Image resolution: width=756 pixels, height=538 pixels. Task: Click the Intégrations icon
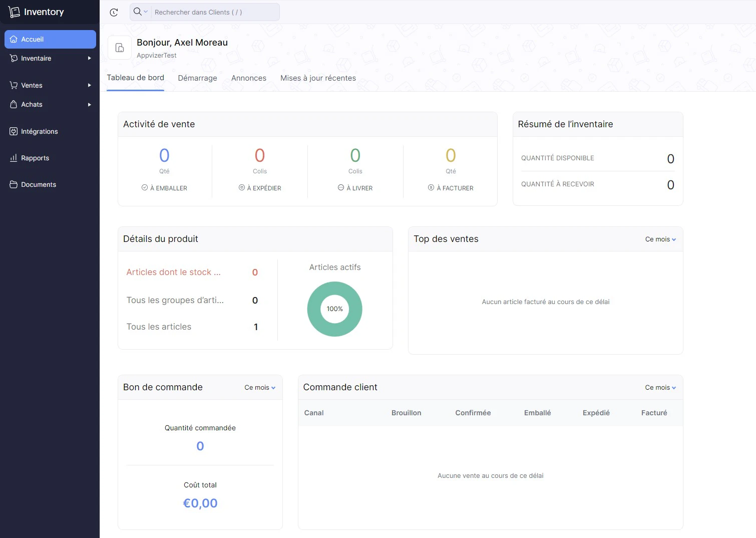[x=14, y=131]
